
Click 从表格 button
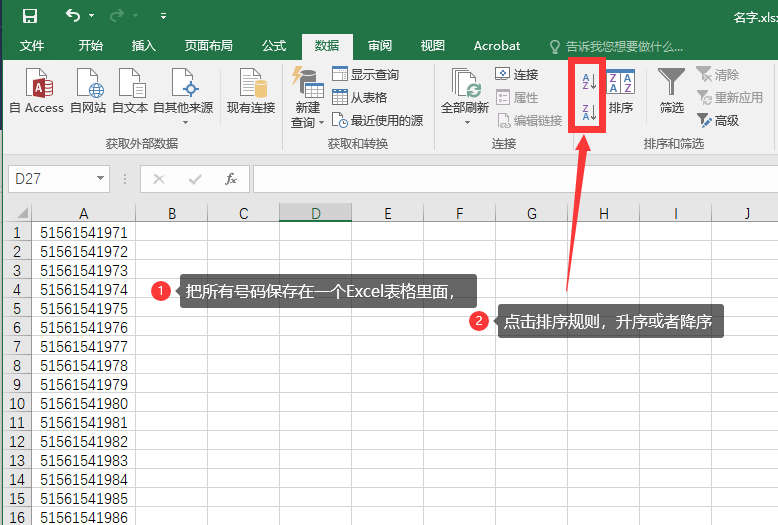(x=360, y=97)
